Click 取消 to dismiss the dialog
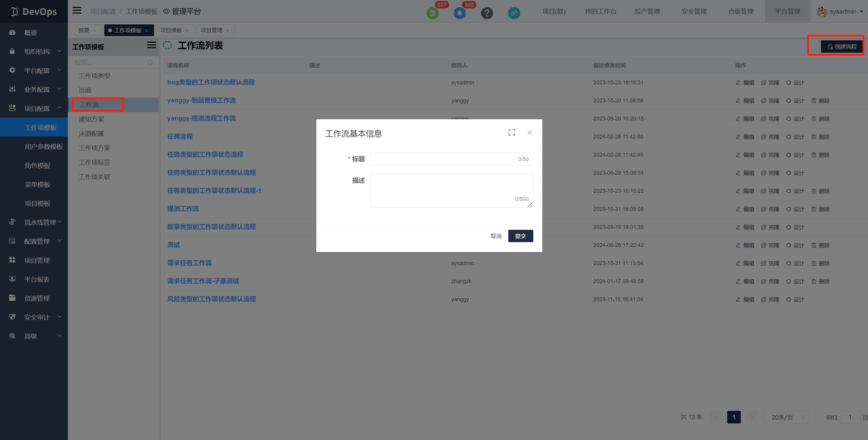The height and width of the screenshot is (440, 868). click(x=496, y=236)
